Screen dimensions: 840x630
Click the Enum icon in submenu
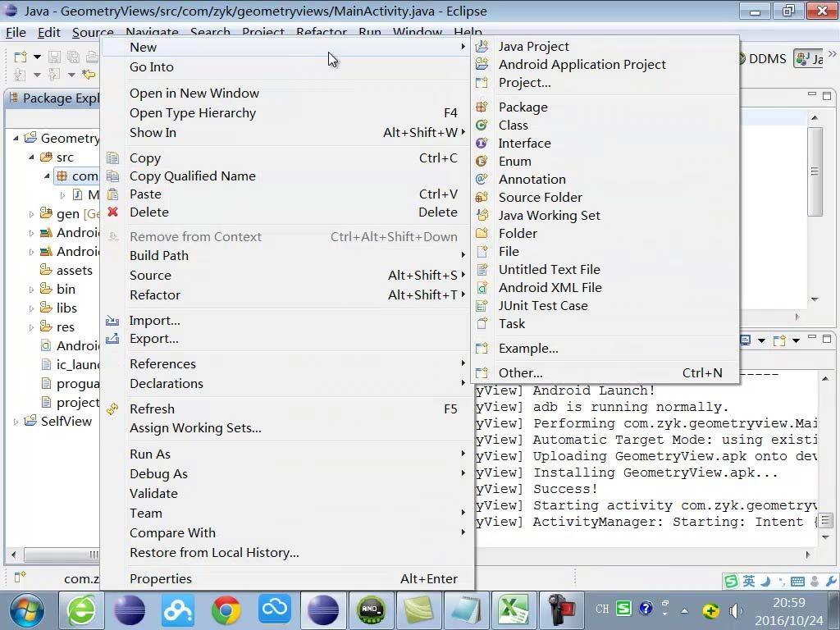point(482,162)
